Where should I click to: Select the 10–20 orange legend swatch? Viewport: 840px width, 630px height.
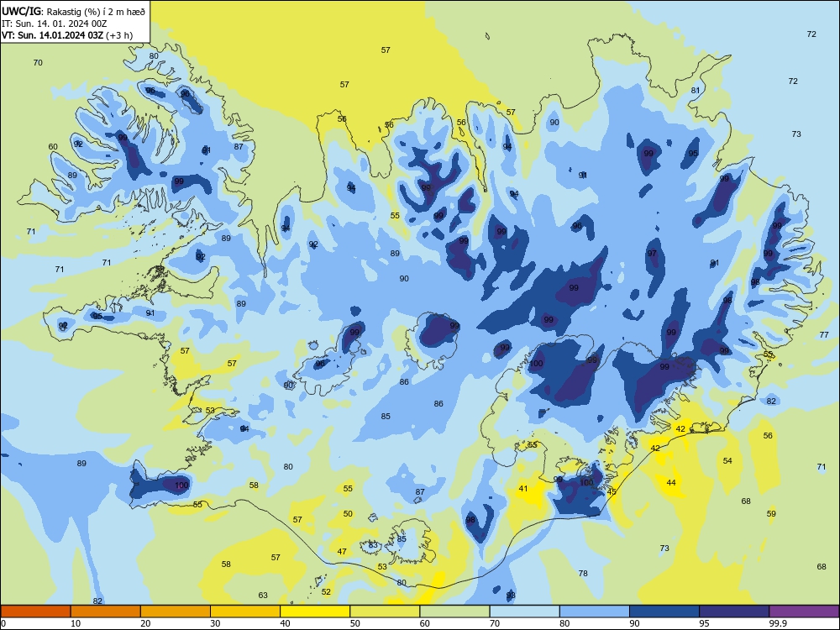(106, 612)
